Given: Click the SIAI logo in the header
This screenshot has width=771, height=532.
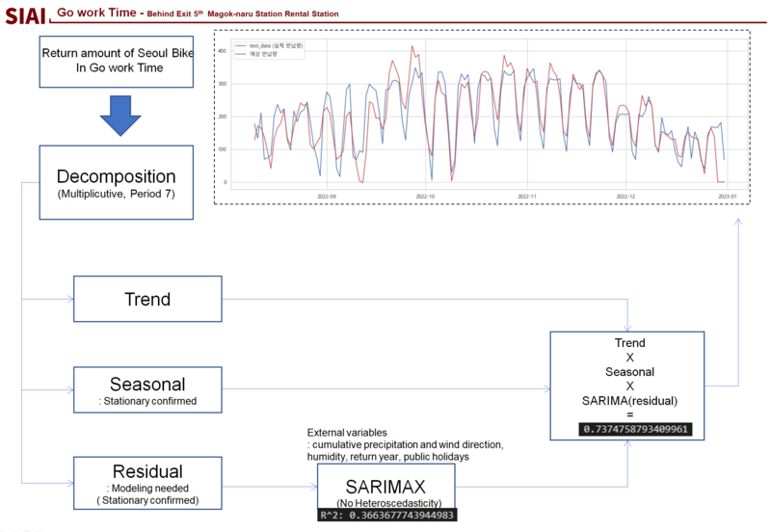Looking at the screenshot, I should [x=23, y=12].
